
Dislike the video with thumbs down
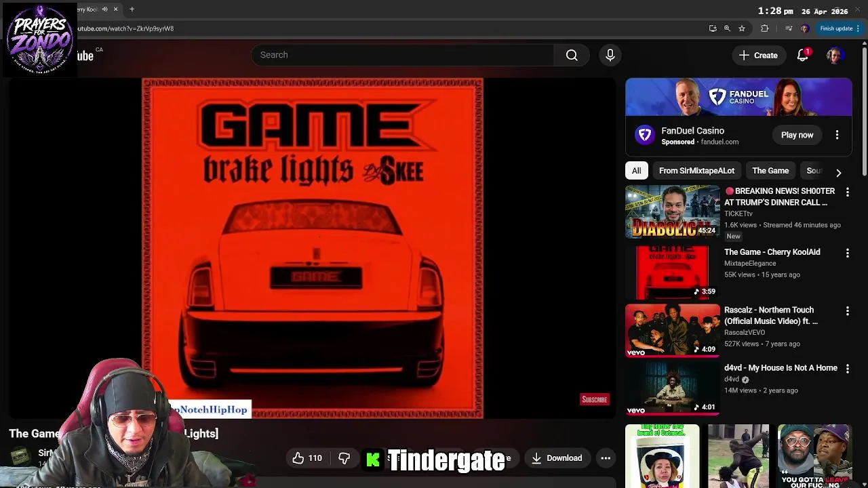pyautogui.click(x=344, y=458)
